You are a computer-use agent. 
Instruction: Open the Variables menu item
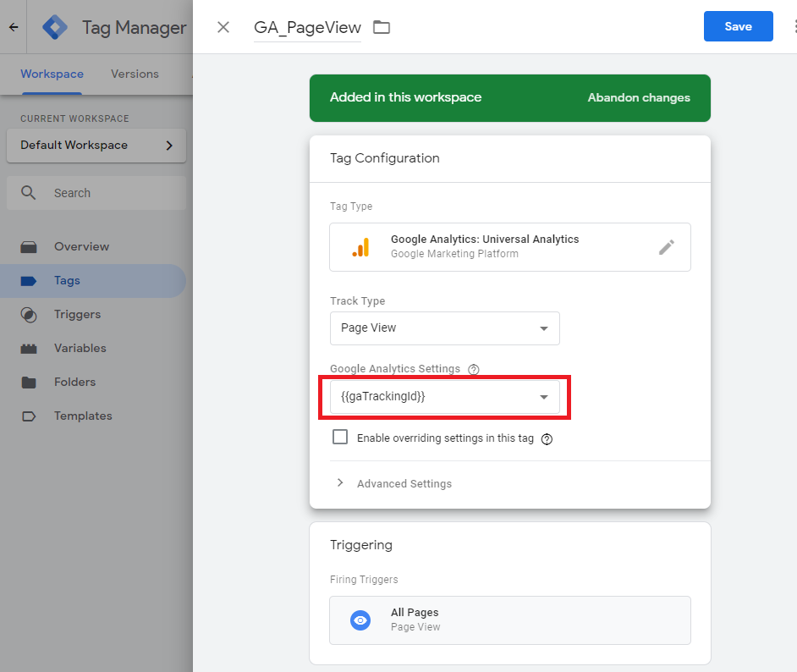click(93, 348)
